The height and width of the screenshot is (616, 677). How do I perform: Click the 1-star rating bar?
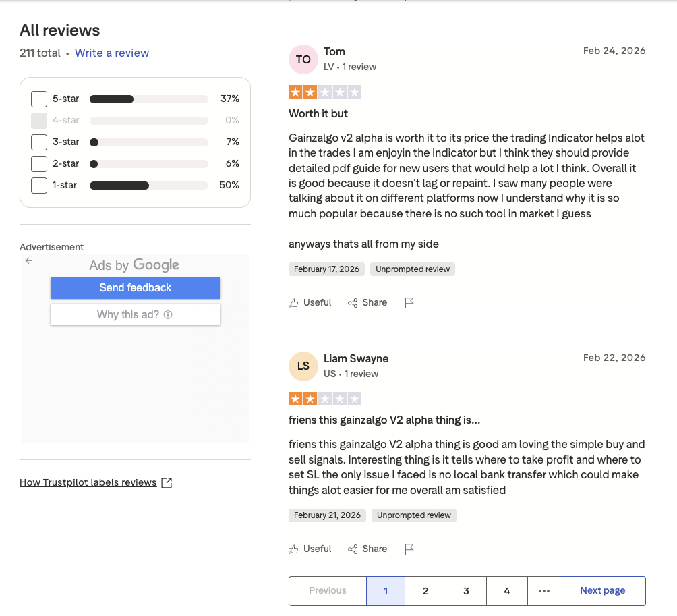click(x=148, y=186)
